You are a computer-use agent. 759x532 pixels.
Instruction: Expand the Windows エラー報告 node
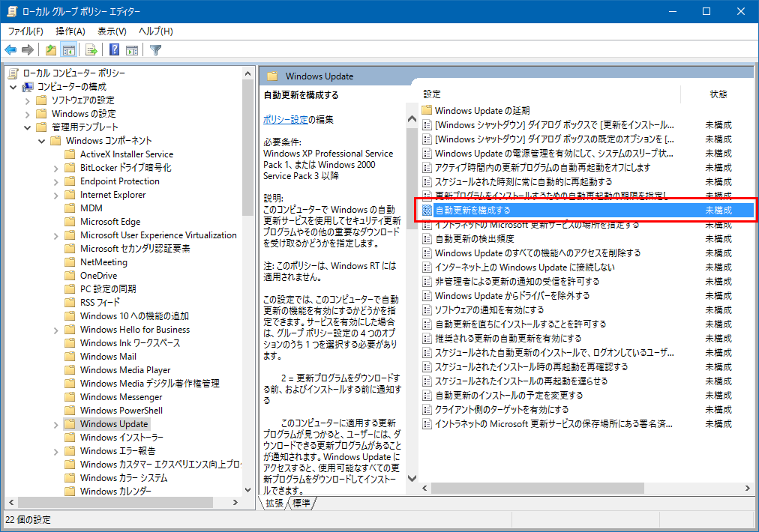click(x=55, y=452)
